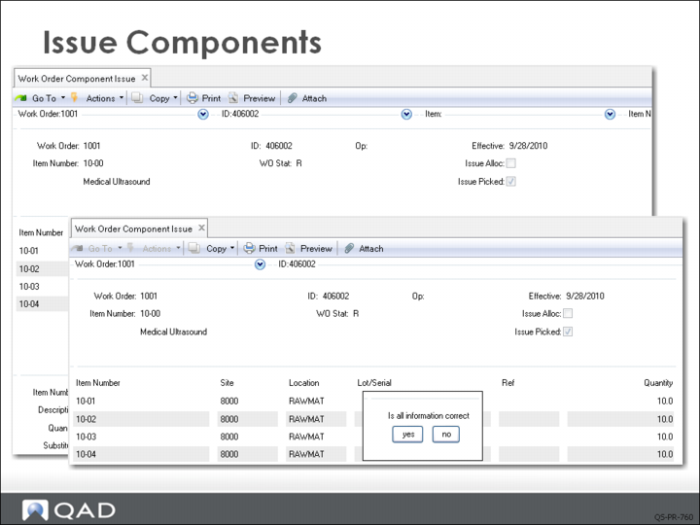700x525 pixels.
Task: Open the Item dropdown in back window
Action: coord(610,115)
